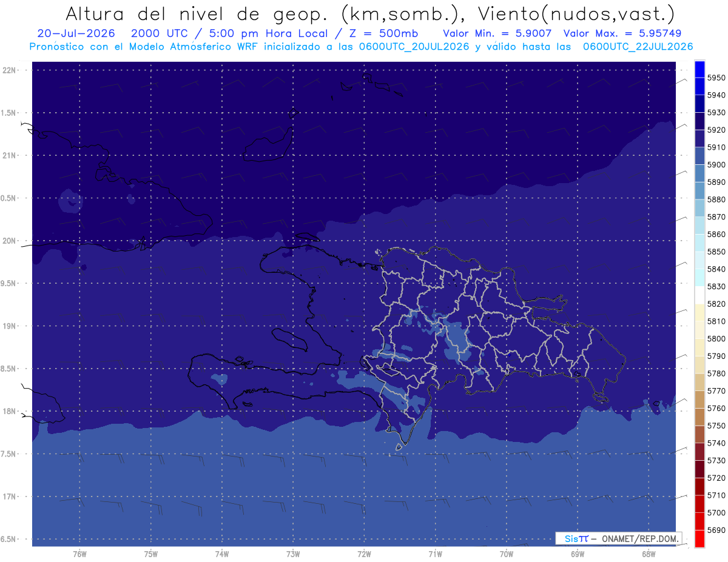Click 'Valor Min. = 5.9007' text

coord(497,33)
